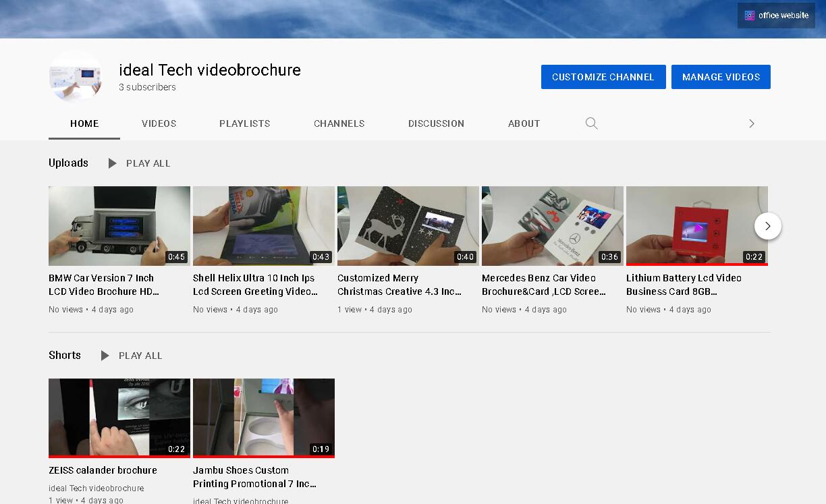Switch to the HOME tab
The width and height of the screenshot is (826, 504).
(x=84, y=123)
